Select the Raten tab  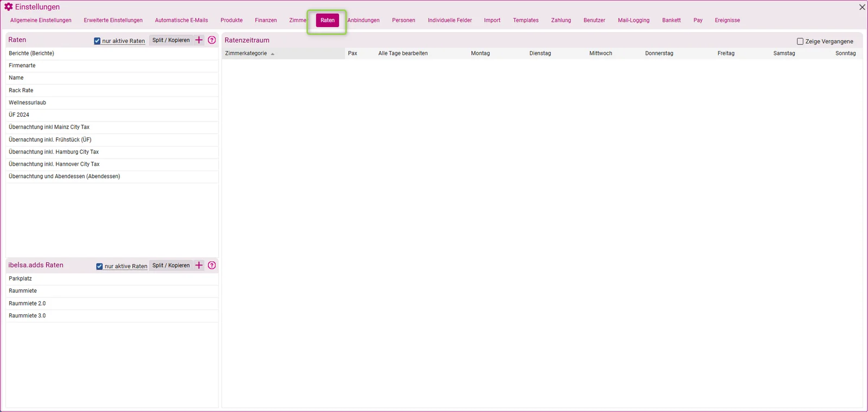coord(328,20)
